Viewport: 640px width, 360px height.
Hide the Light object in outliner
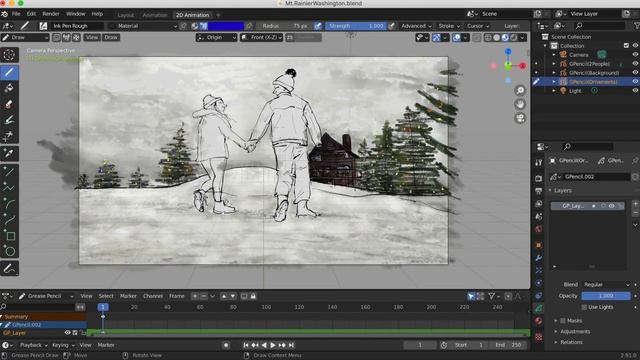pyautogui.click(x=635, y=91)
